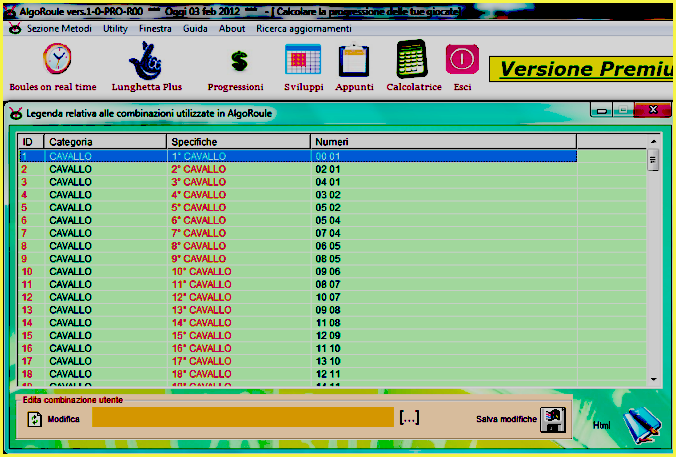Click the Html book icon
676x457 pixels.
click(x=641, y=425)
